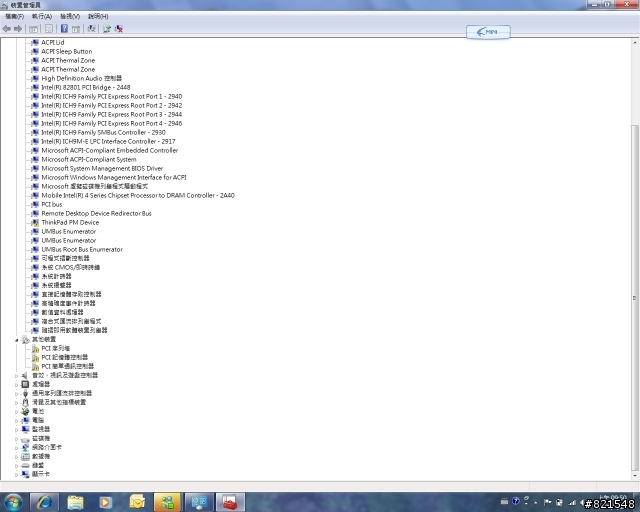Open Windows Explorer folder on the taskbar
The image size is (640, 512).
75,502
